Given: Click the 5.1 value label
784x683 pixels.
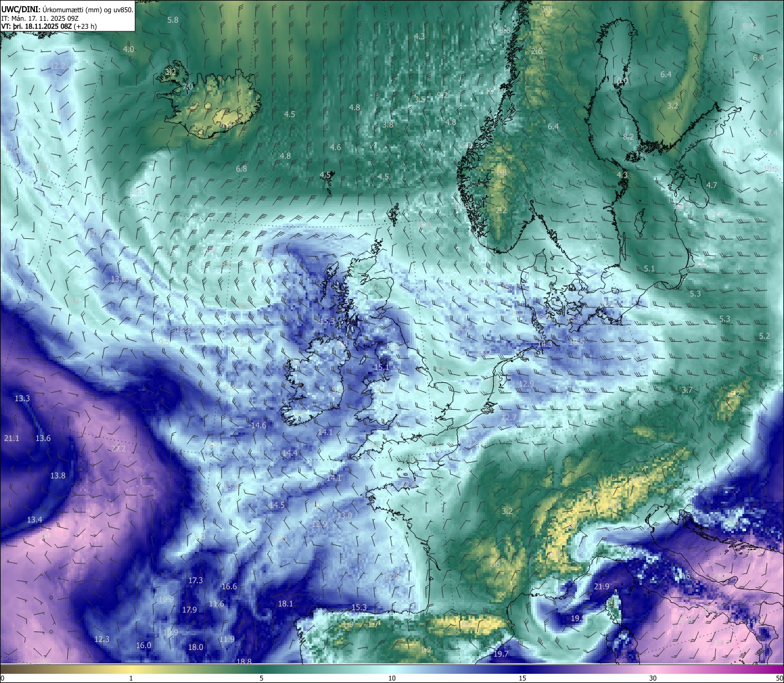Looking at the screenshot, I should coord(650,268).
